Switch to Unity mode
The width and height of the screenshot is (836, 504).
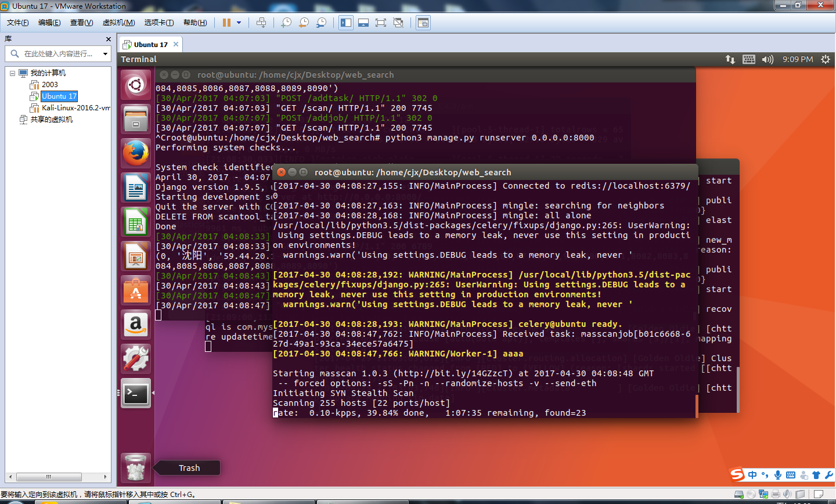398,23
